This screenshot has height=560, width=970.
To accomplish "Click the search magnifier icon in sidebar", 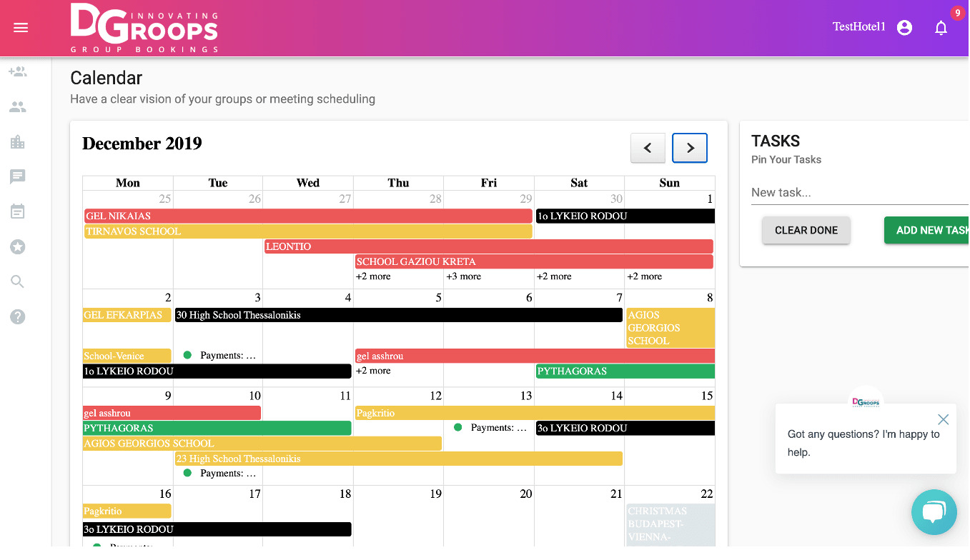I will pos(18,281).
